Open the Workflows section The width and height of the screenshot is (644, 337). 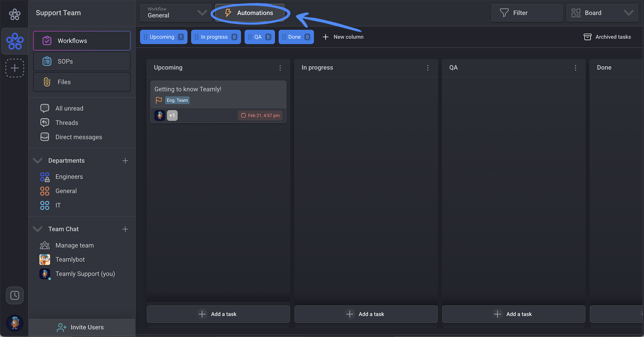click(82, 41)
